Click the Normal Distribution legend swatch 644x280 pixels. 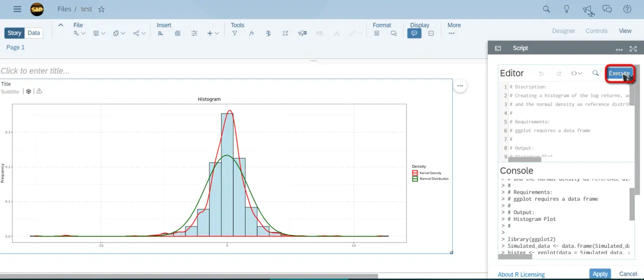pyautogui.click(x=415, y=178)
